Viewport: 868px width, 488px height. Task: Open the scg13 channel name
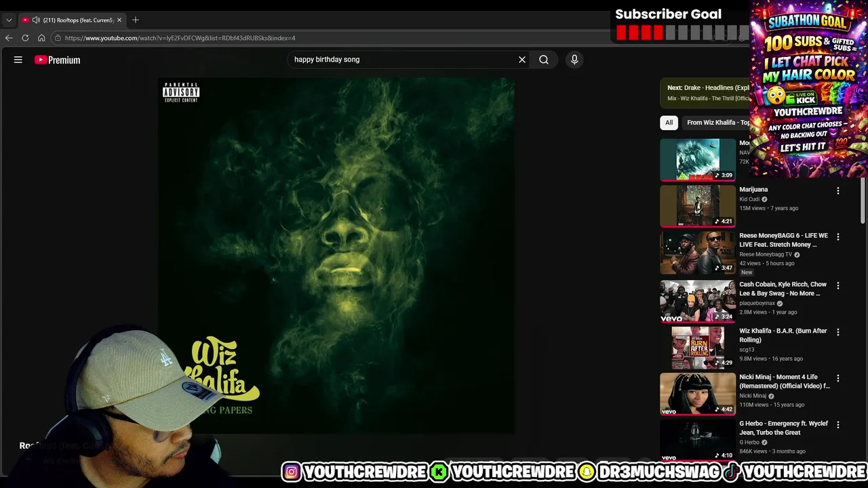click(747, 350)
